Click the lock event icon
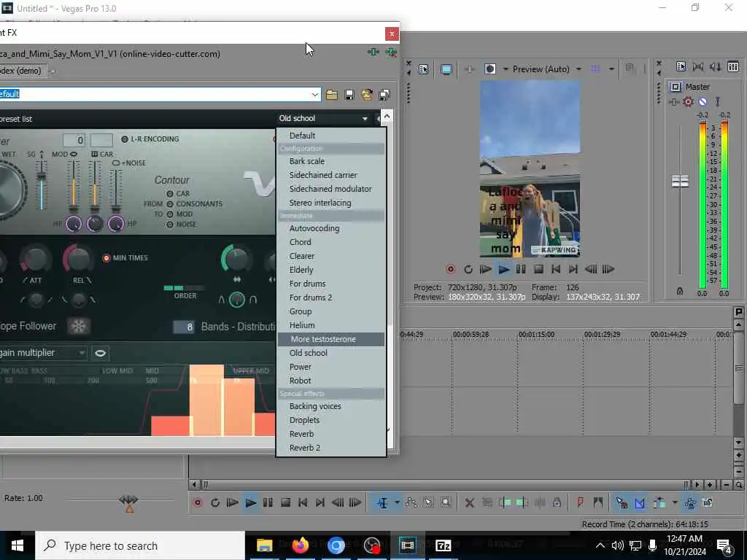This screenshot has height=560, width=747. (x=557, y=502)
